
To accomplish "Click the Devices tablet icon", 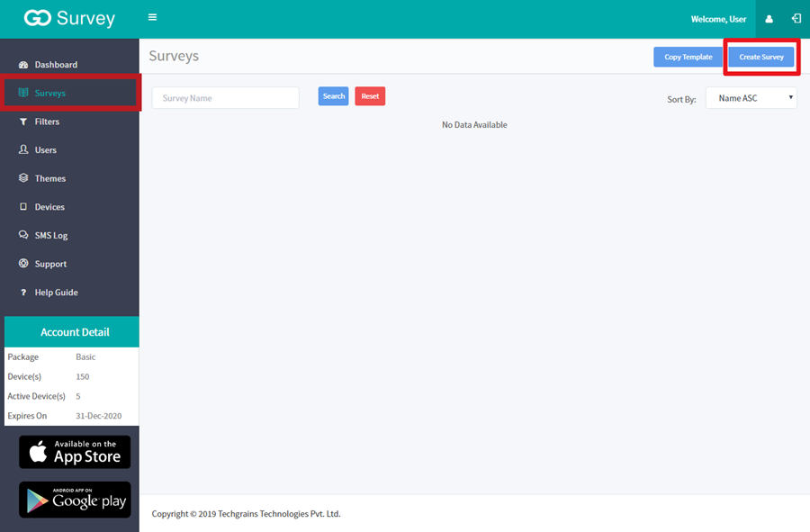I will [x=23, y=207].
